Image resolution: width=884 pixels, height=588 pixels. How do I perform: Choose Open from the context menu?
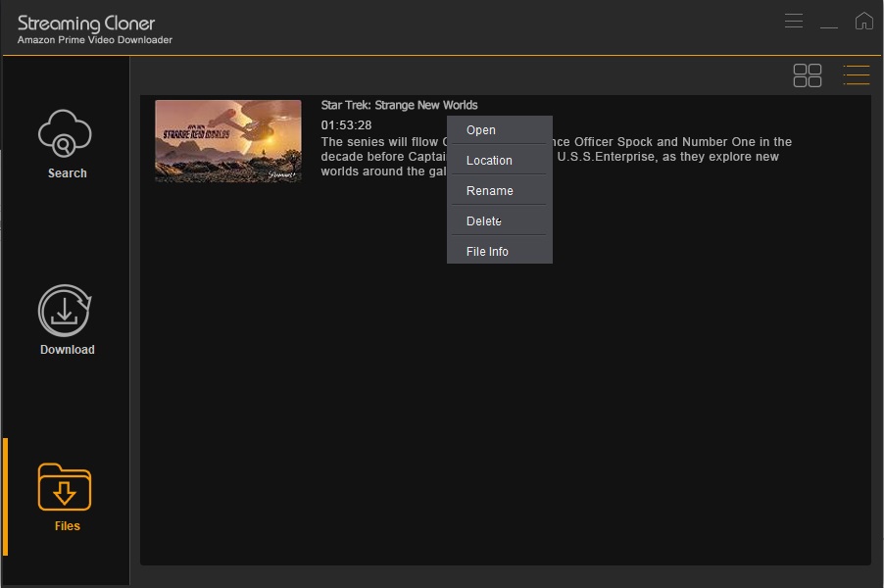click(500, 129)
